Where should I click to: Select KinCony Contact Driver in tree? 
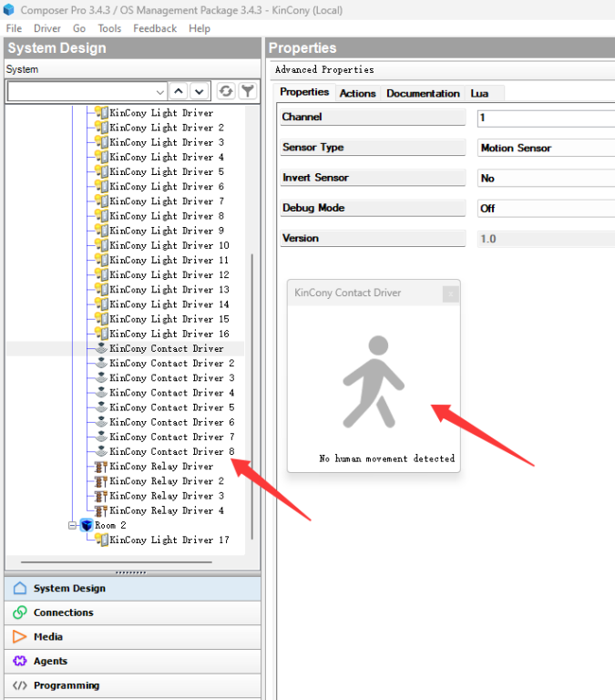[x=167, y=349]
